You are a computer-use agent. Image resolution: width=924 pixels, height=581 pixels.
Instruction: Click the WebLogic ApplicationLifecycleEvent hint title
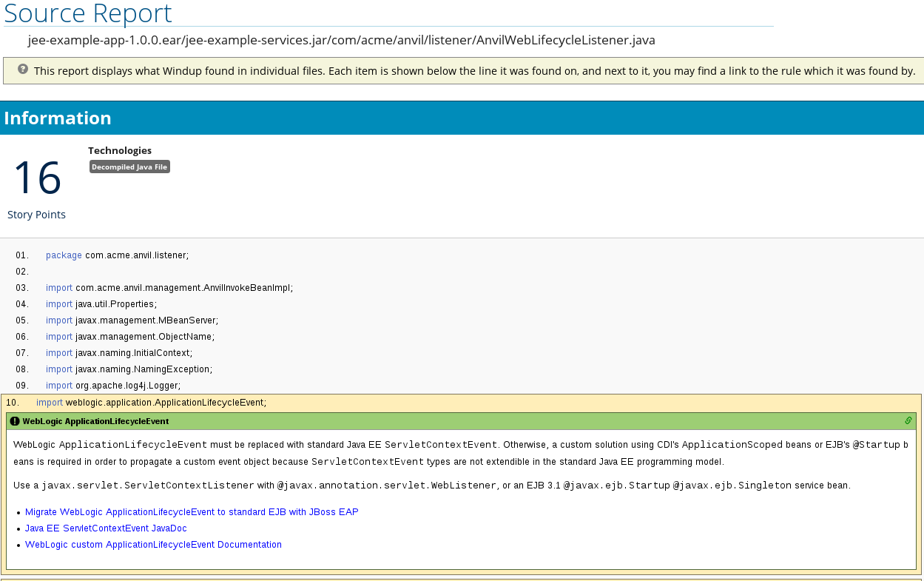95,421
